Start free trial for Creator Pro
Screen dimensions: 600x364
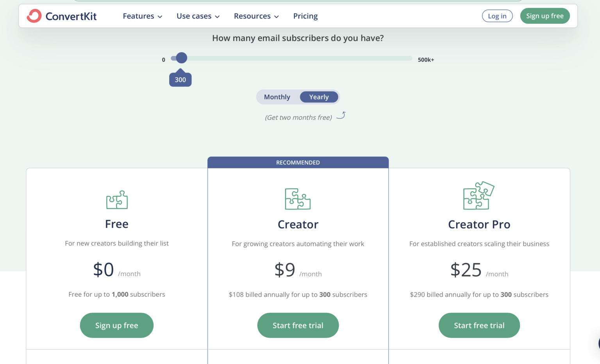479,325
